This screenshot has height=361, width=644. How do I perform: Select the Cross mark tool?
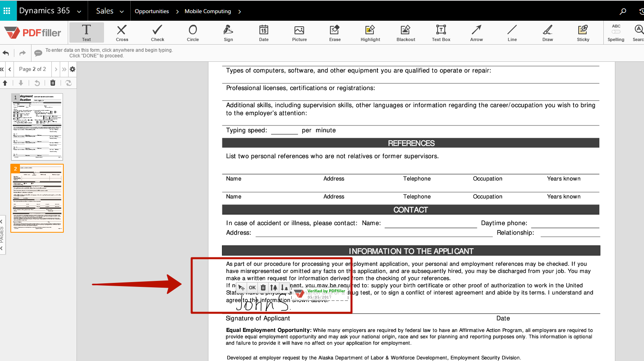[x=122, y=32]
